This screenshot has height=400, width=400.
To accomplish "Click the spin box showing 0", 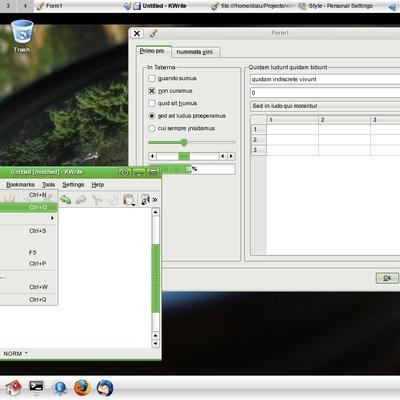I will (325, 93).
